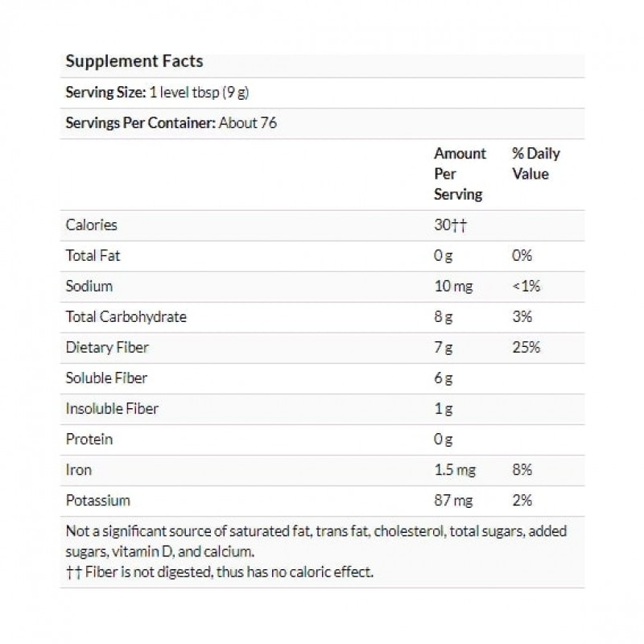Image resolution: width=644 pixels, height=644 pixels.
Task: Click the Amount Per Serving column header
Action: tap(460, 174)
